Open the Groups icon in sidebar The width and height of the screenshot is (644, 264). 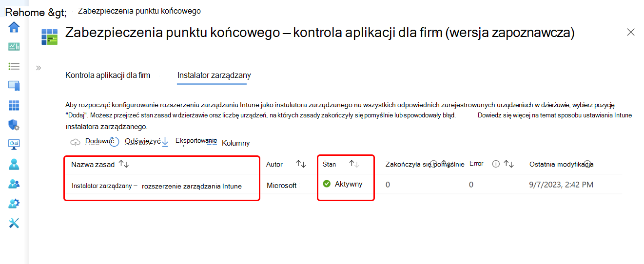click(x=14, y=184)
